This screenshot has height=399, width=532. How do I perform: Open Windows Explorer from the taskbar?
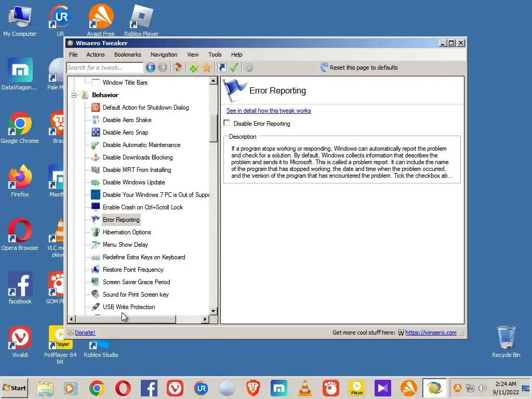coord(45,388)
